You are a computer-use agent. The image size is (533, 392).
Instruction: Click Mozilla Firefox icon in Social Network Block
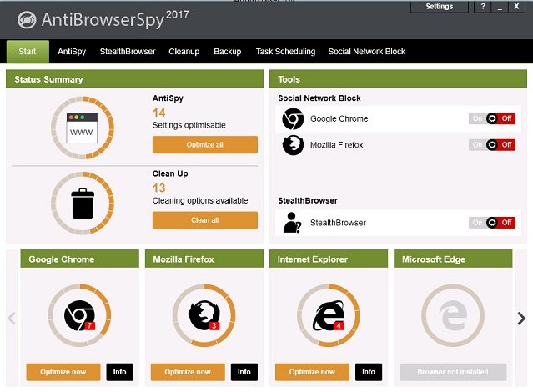[293, 145]
